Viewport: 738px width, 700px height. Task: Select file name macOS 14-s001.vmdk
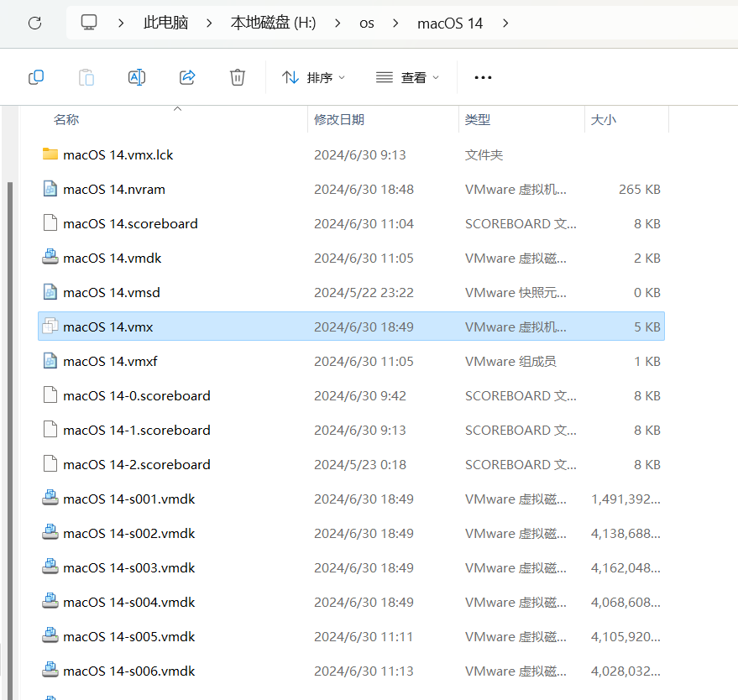pos(129,499)
